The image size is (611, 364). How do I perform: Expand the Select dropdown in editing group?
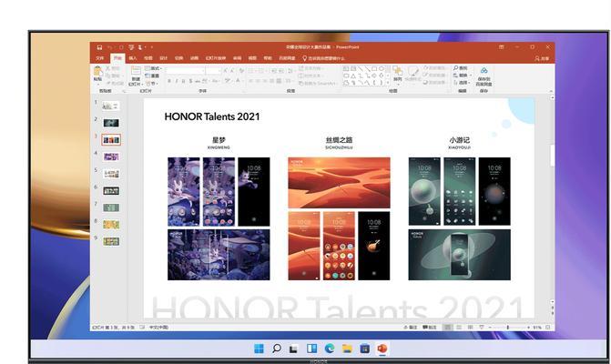(463, 83)
